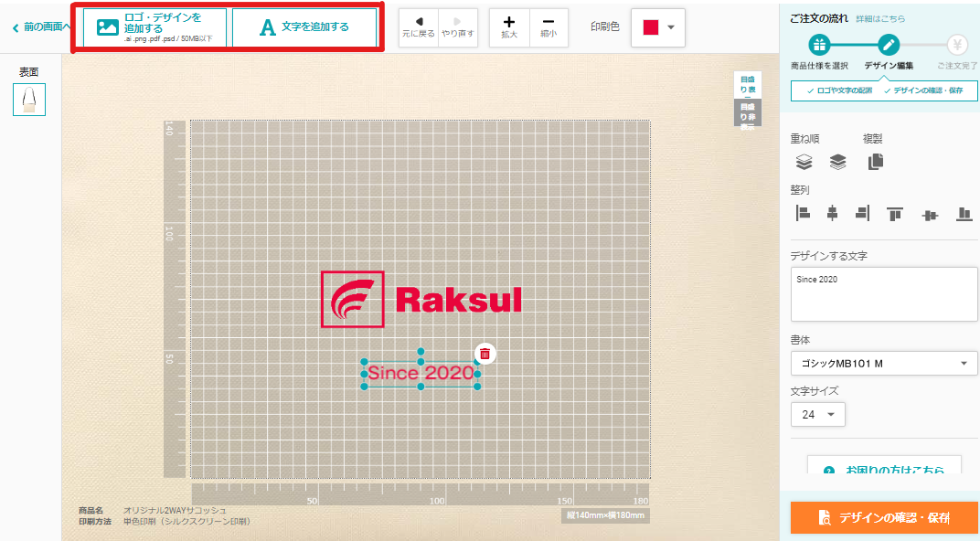Click the デザインの確認・保存 orange button

coord(884,517)
